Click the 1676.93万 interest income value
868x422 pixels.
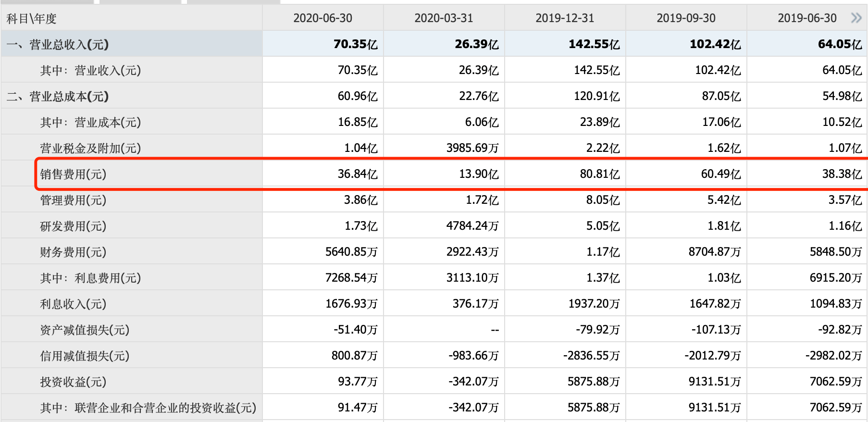[351, 304]
